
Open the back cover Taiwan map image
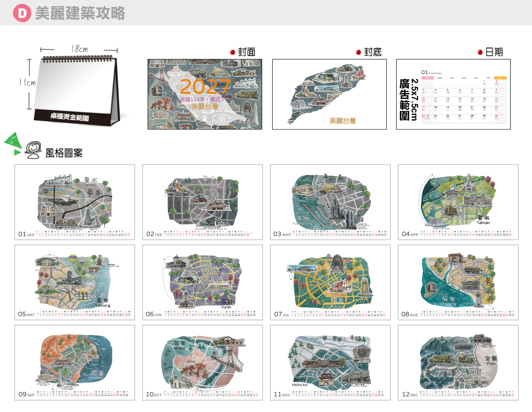click(329, 94)
